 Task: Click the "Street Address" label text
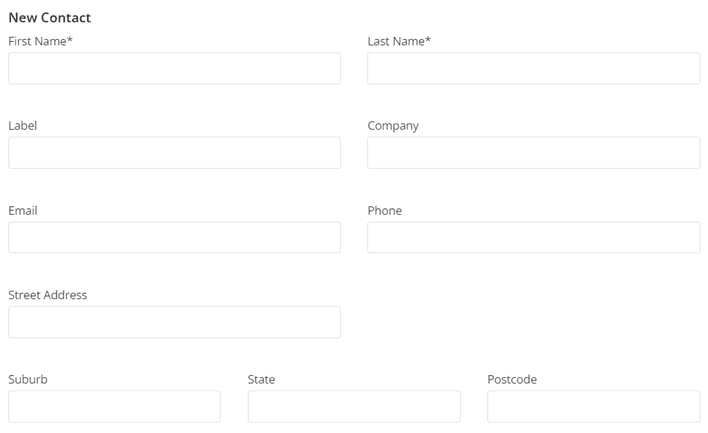click(48, 295)
